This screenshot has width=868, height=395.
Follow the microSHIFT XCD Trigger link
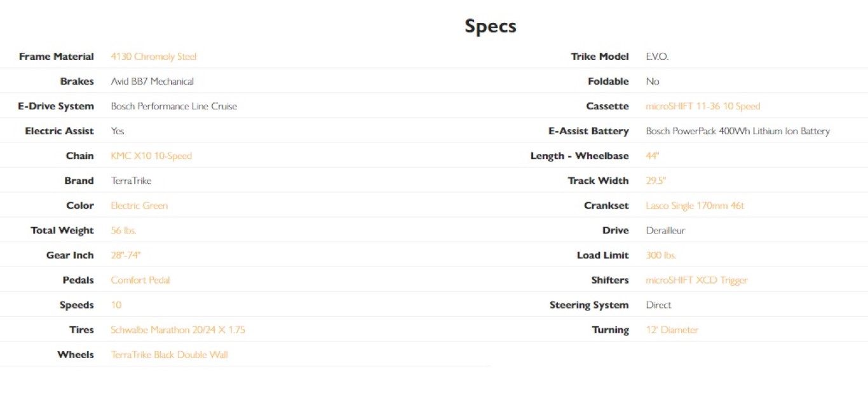pos(696,280)
